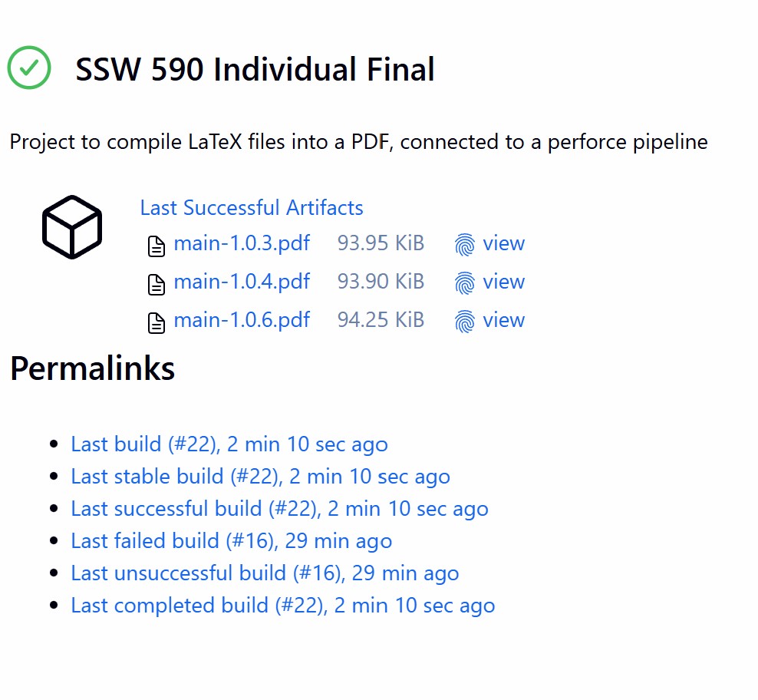Download the main-1.0.4.pdf artifact

(241, 282)
